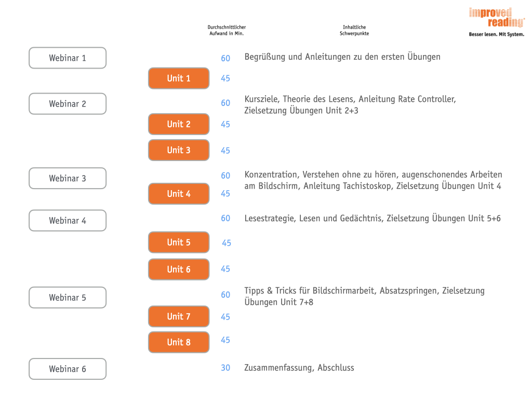
Task: Click the 'Inhaltliche Schwerpunkte' column header
Action: tap(354, 30)
